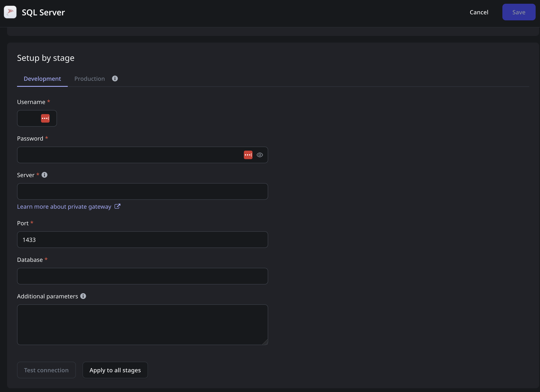This screenshot has height=392, width=540.
Task: Switch to the Production tab
Action: [90, 79]
